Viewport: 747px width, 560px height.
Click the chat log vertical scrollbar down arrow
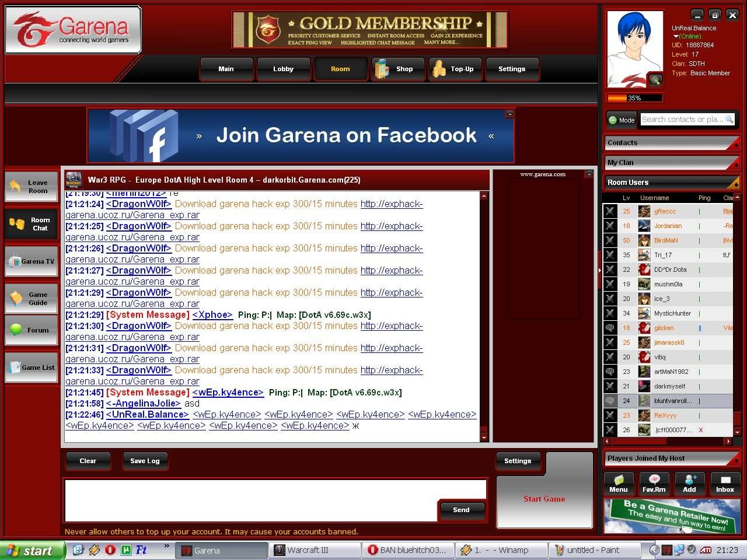coord(484,437)
